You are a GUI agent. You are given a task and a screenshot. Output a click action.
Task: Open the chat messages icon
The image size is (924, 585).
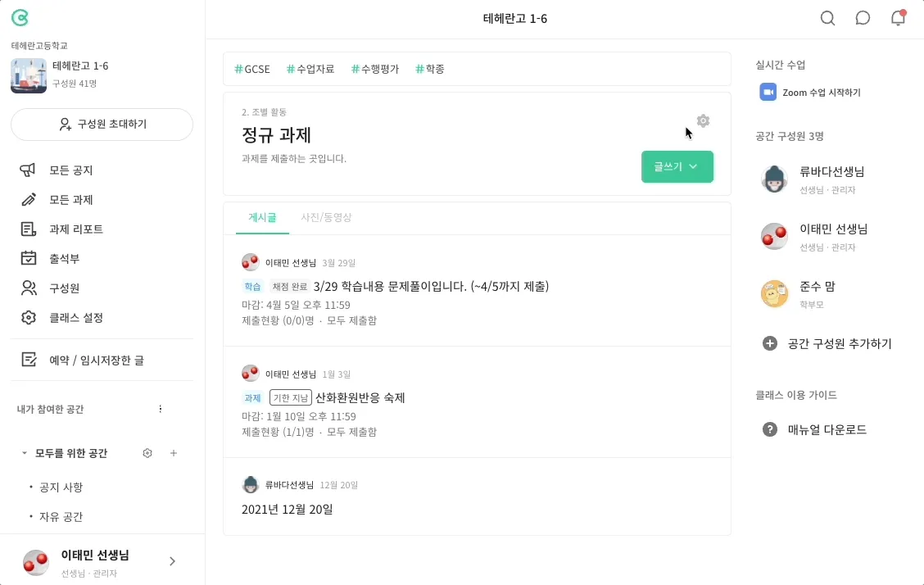coord(863,18)
